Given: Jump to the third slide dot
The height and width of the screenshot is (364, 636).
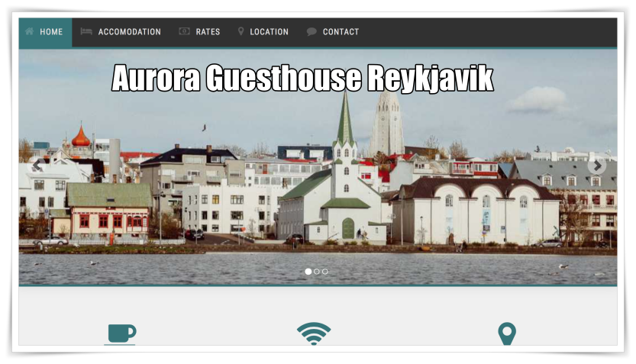Looking at the screenshot, I should tap(325, 272).
